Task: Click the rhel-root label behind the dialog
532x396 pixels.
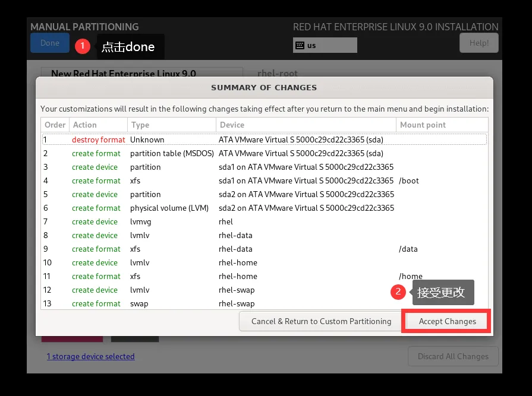Action: point(278,73)
